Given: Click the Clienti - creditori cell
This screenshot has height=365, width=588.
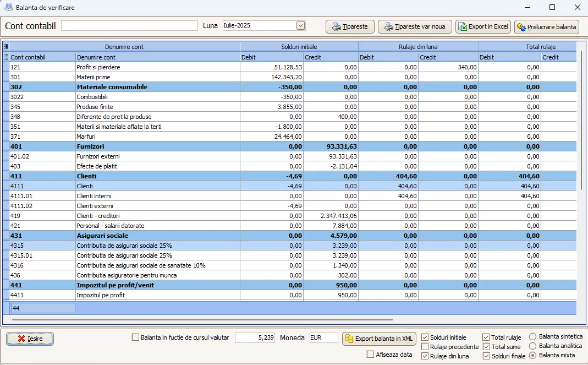Looking at the screenshot, I should (x=157, y=216).
